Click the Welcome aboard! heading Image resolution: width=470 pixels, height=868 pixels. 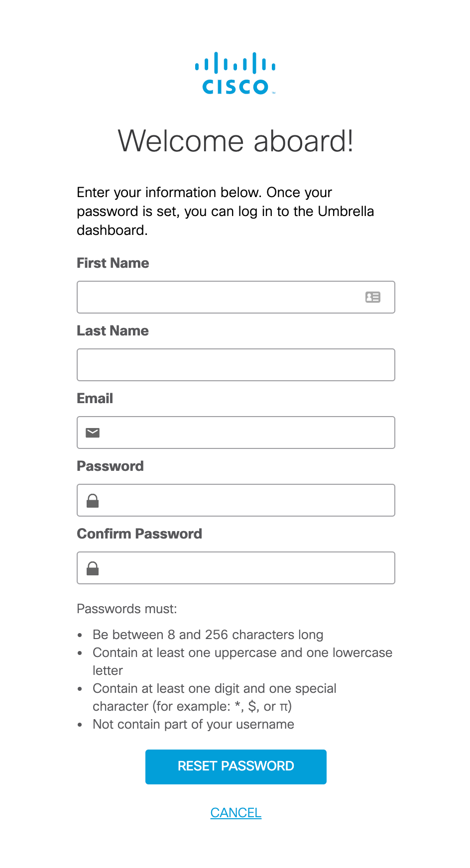235,141
